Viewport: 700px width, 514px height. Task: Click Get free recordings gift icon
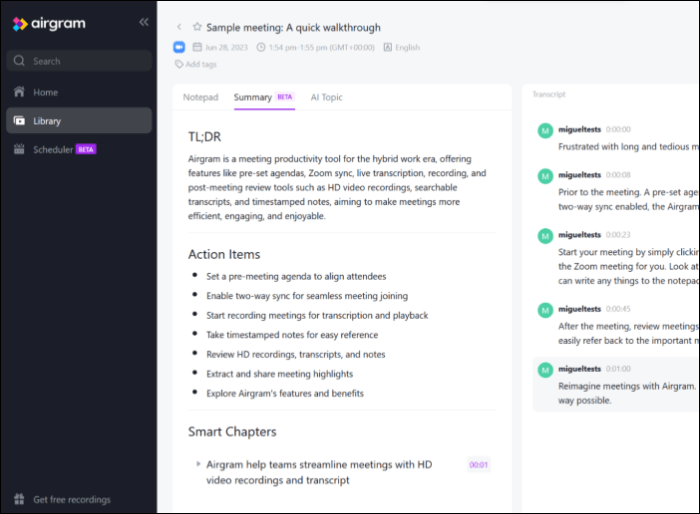coord(19,499)
